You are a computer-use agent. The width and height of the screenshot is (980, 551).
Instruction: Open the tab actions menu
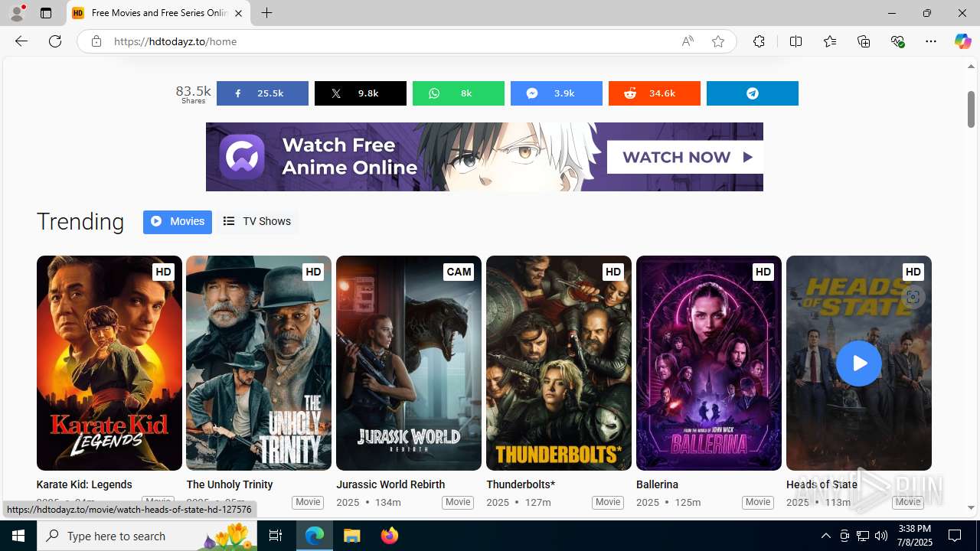[46, 13]
